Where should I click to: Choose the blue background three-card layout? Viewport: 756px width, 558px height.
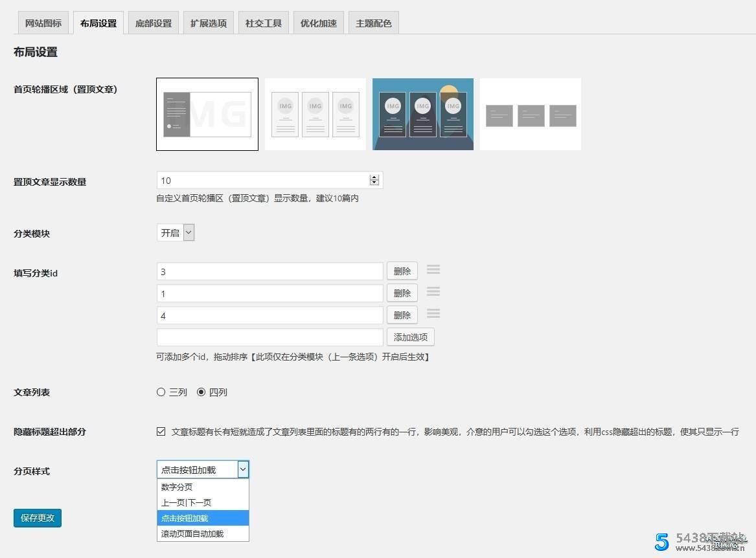click(423, 115)
